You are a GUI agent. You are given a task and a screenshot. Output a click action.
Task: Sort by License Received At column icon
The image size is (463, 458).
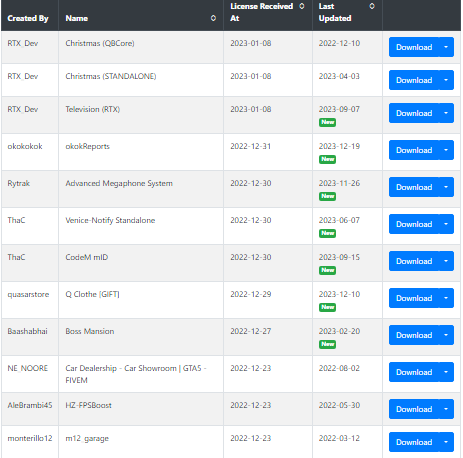point(302,6)
